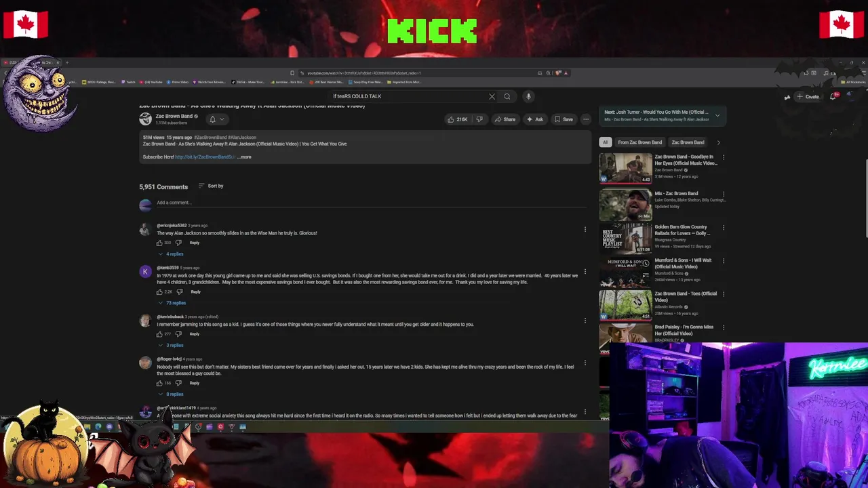Viewport: 868px width, 488px height.
Task: Like the comment by @ericnjoka5362
Action: (x=160, y=243)
